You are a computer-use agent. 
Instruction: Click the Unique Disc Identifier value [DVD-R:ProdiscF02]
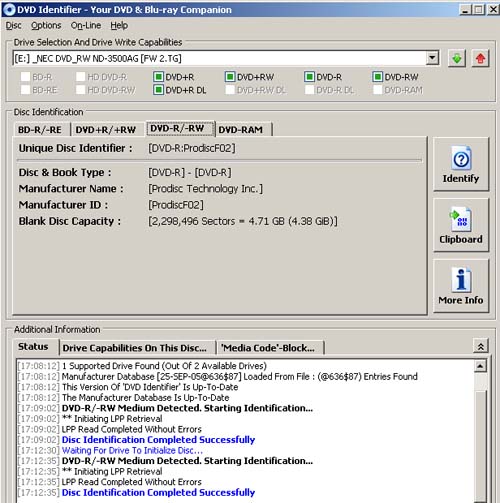pyautogui.click(x=192, y=148)
